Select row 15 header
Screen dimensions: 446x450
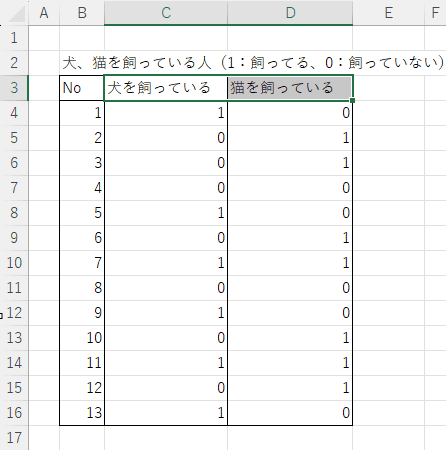coord(14,388)
